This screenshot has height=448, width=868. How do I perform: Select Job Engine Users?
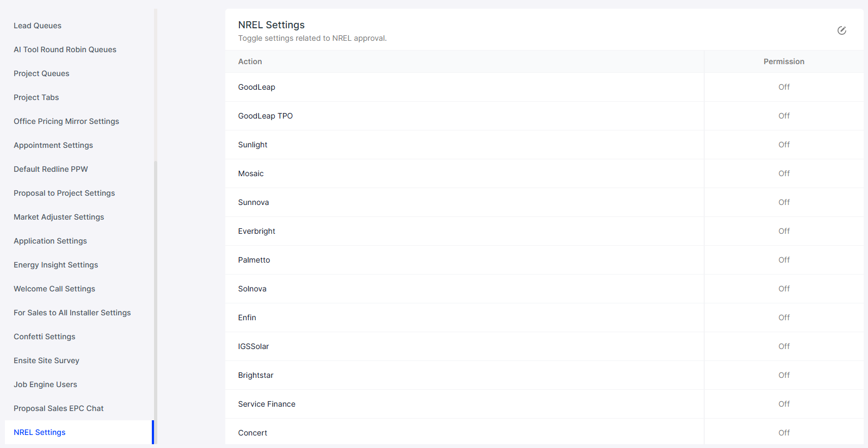click(x=45, y=384)
